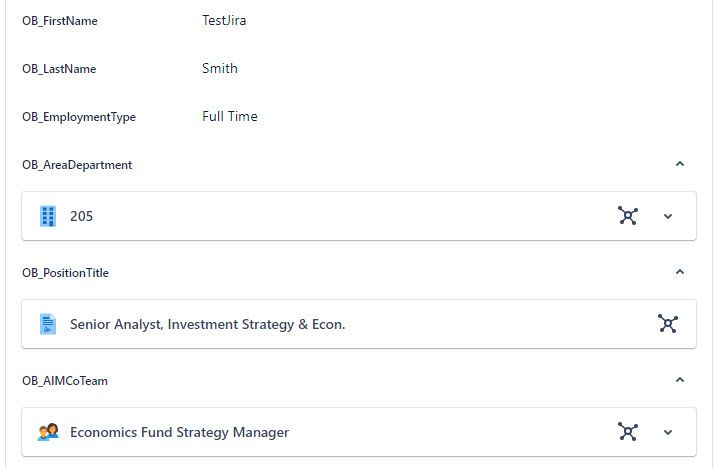Click the building icon beside 205
The height and width of the screenshot is (468, 716).
48,216
